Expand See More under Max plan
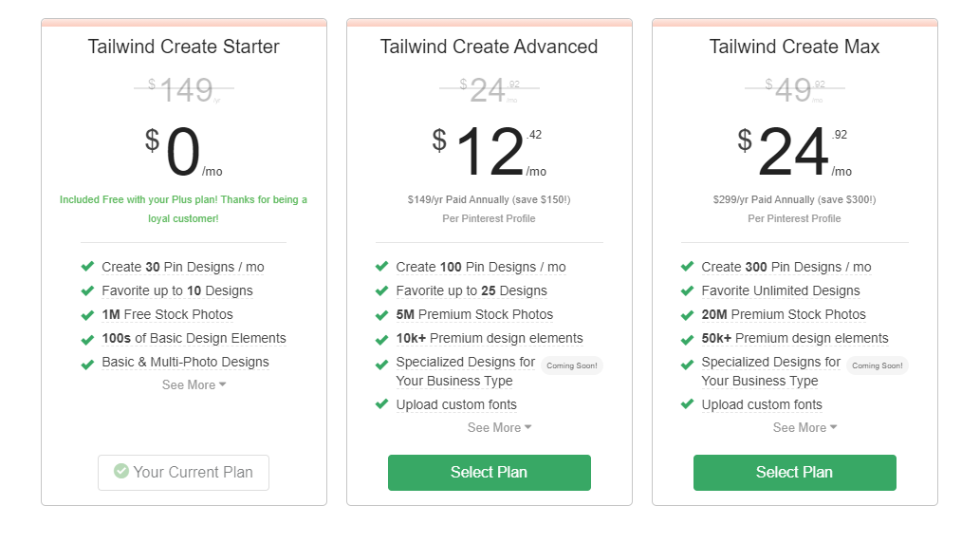Viewport: 980px width, 543px height. click(804, 427)
